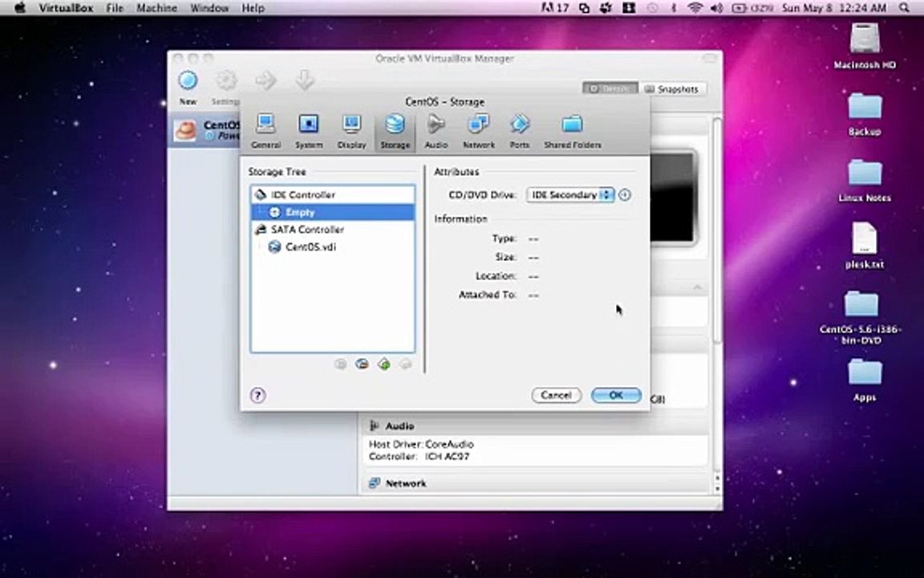Open the System settings section
The width and height of the screenshot is (924, 578).
click(308, 131)
